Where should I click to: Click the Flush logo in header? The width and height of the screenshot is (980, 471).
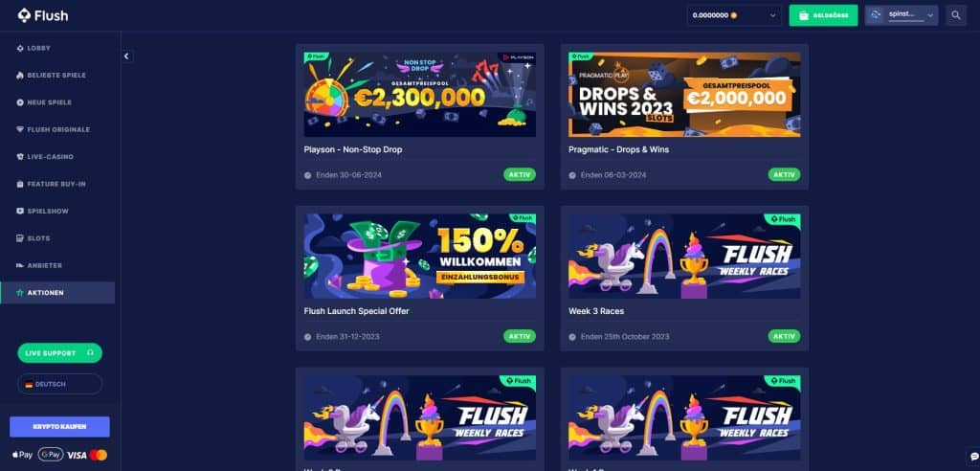click(x=43, y=15)
